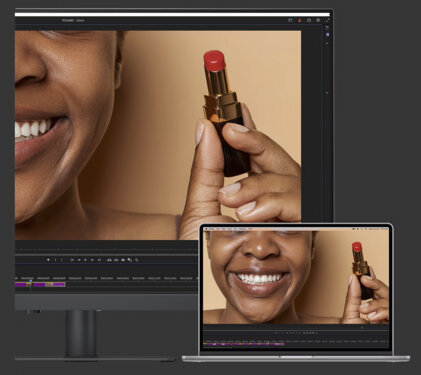Select the thumbnail clip in monitor timeline
This screenshot has width=421, height=375.
click(x=49, y=284)
